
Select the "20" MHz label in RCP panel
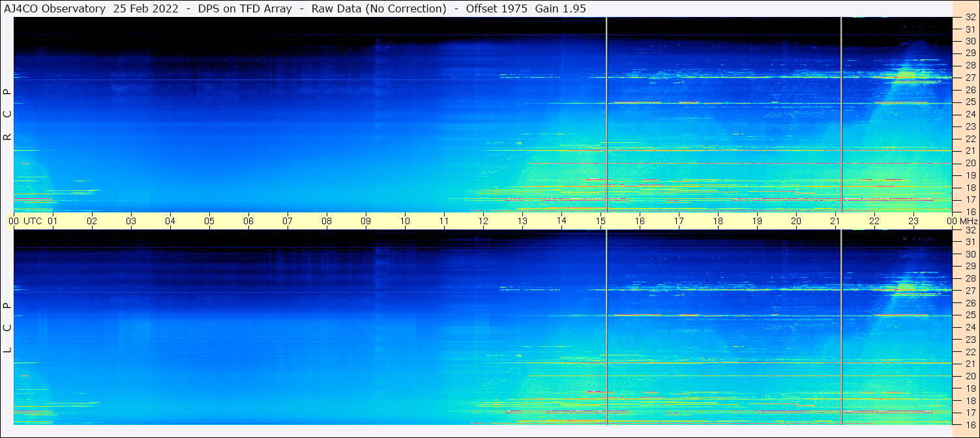point(970,164)
